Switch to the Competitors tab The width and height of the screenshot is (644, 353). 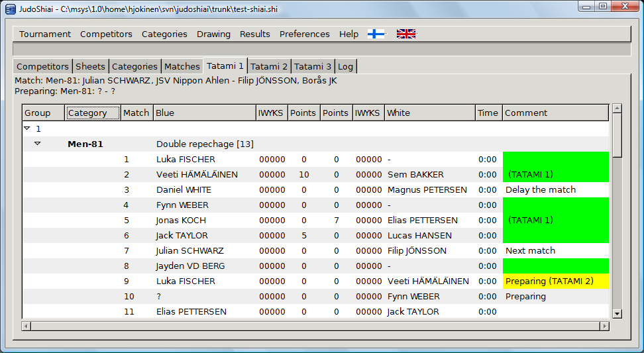click(42, 66)
